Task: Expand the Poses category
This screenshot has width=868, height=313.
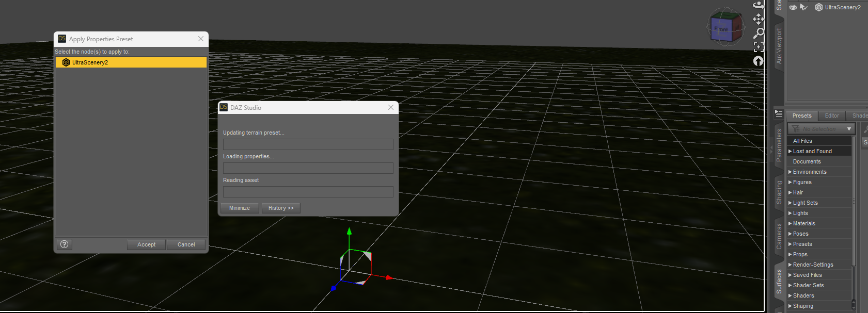Action: click(x=790, y=234)
